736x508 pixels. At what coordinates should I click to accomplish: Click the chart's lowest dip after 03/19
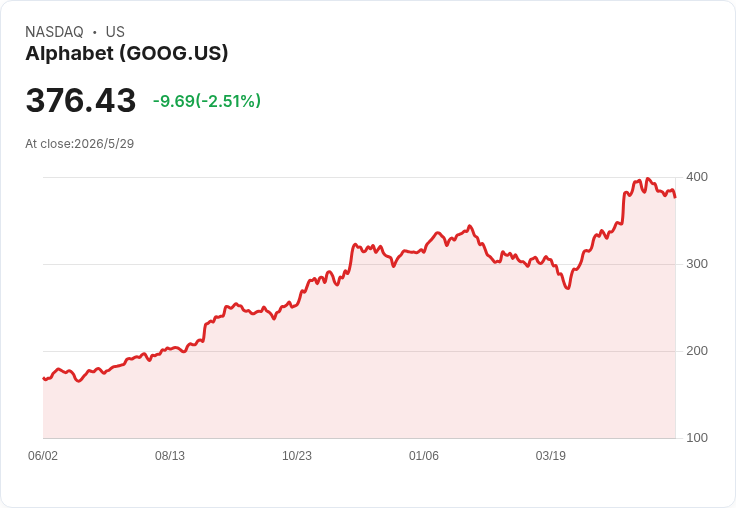(568, 288)
